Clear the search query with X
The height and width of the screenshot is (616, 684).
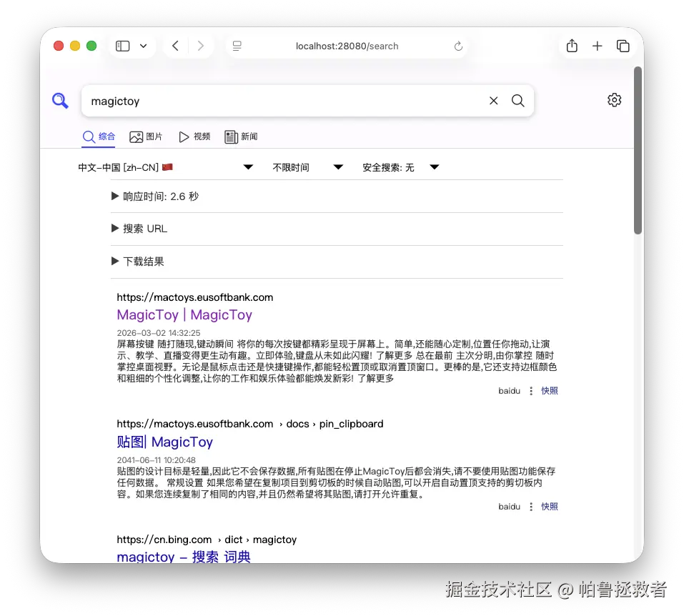pos(493,101)
